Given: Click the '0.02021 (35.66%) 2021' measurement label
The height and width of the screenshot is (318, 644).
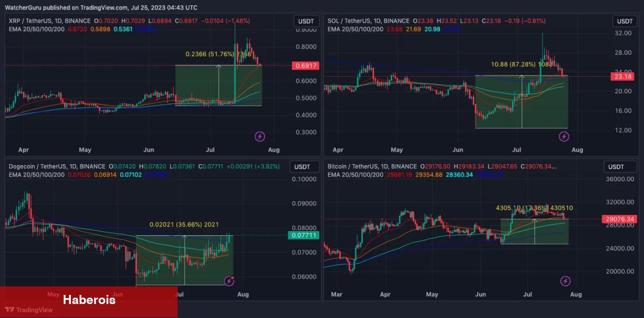Looking at the screenshot, I should pyautogui.click(x=184, y=225).
